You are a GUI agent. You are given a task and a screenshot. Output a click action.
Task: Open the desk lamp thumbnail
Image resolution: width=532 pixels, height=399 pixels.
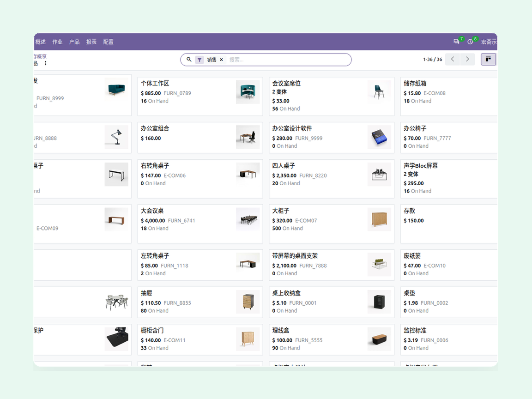pos(116,137)
